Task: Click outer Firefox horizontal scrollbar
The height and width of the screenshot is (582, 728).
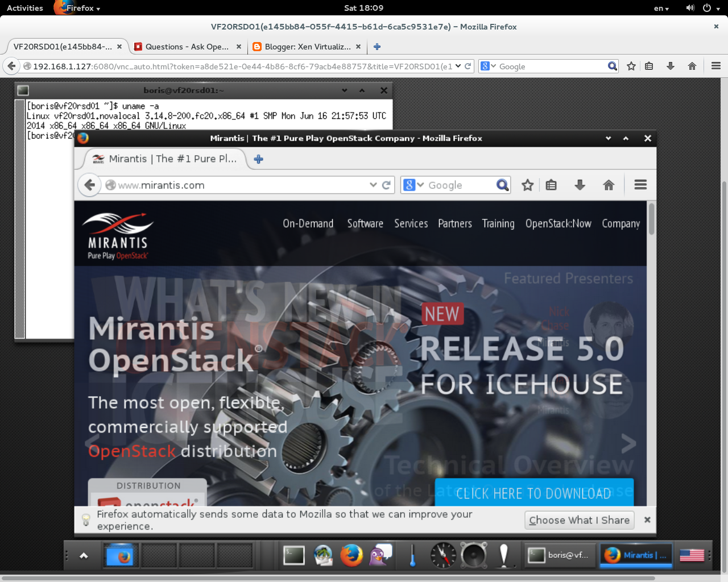Action: point(327,578)
